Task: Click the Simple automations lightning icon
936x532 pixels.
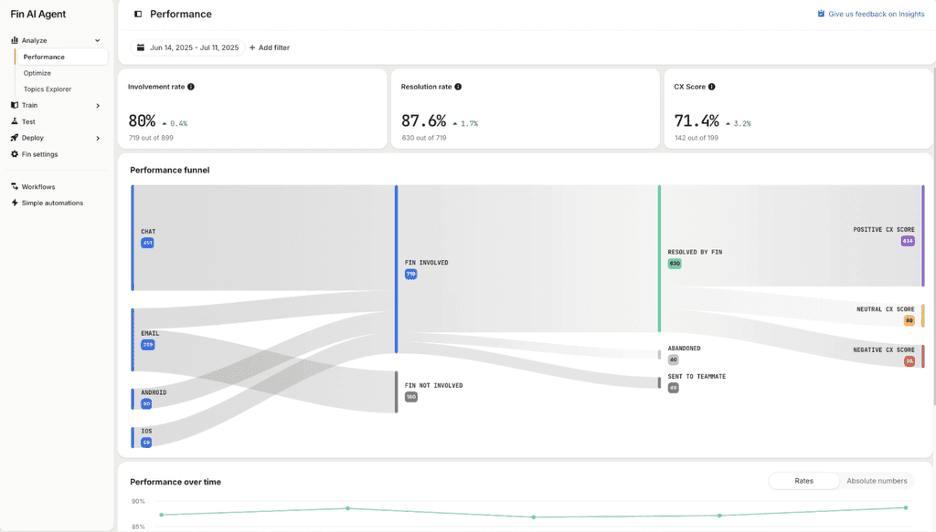Action: coord(14,203)
